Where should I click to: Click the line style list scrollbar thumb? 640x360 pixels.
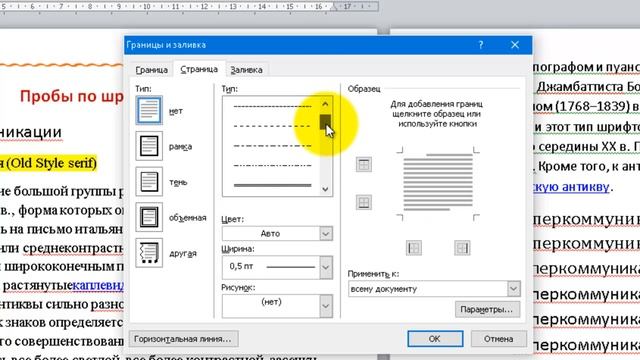[325, 121]
